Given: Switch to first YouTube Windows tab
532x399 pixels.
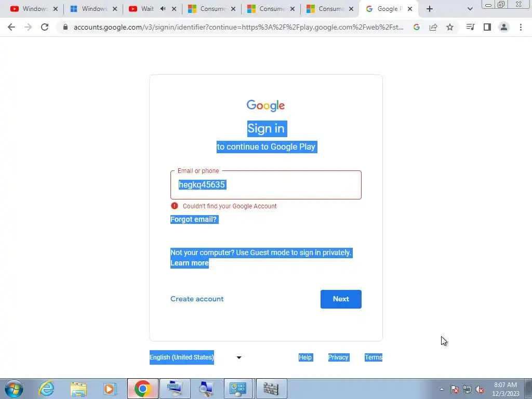Looking at the screenshot, I should [30, 9].
